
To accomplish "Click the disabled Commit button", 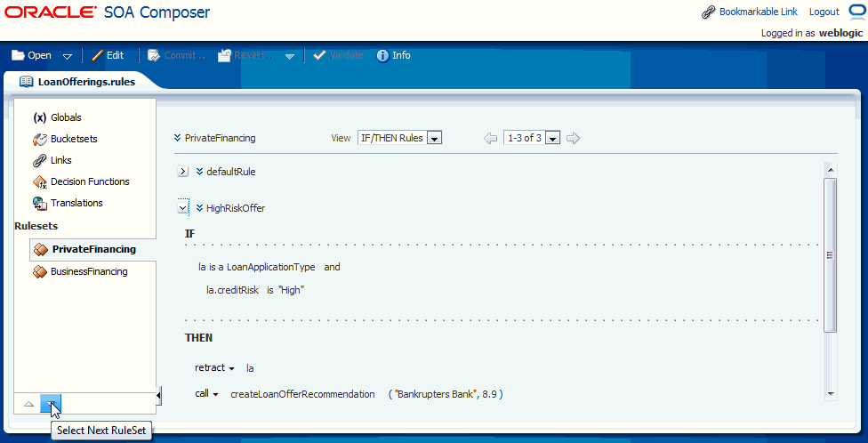I will click(x=177, y=55).
